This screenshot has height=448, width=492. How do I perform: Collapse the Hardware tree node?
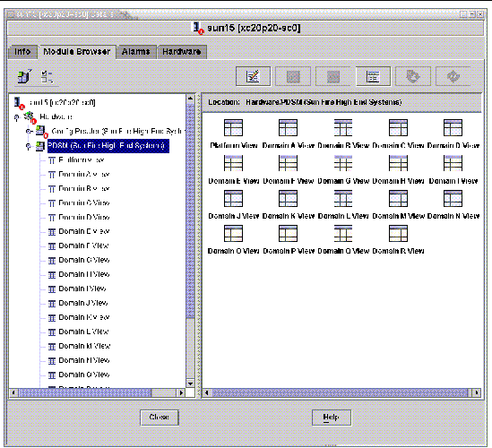pyautogui.click(x=17, y=117)
